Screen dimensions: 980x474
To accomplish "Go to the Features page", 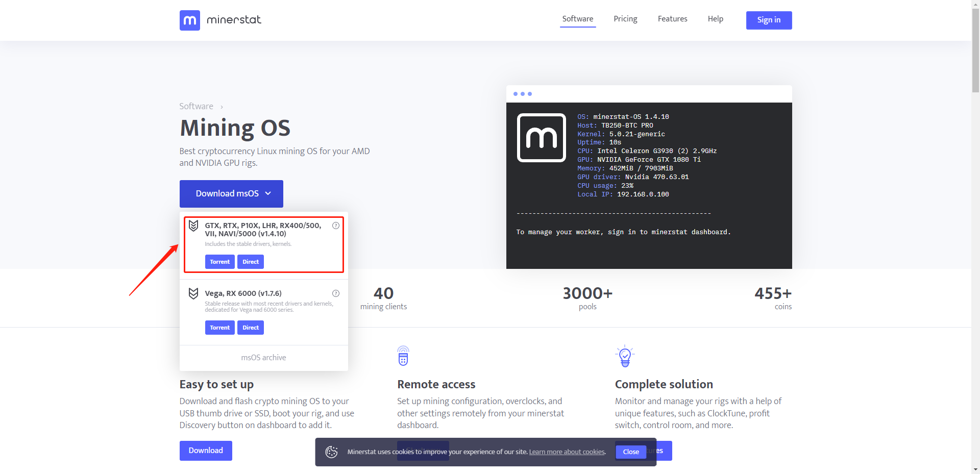I will point(673,19).
